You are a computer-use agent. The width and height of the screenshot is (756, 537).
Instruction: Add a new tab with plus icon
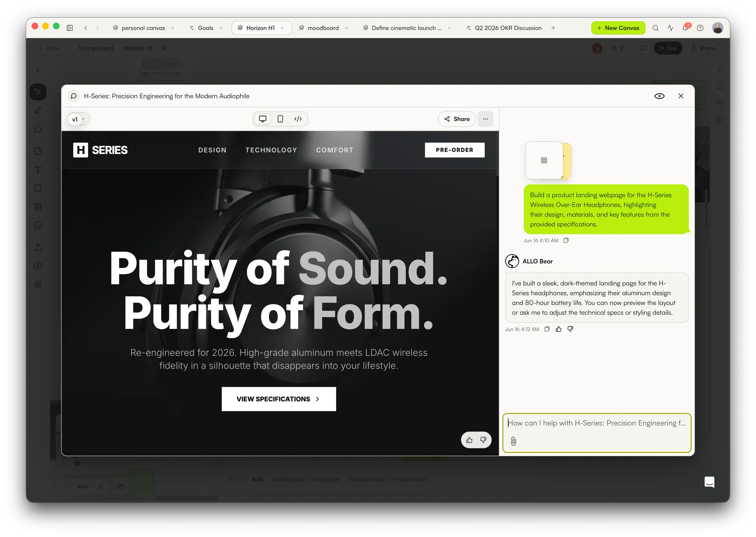(x=553, y=28)
